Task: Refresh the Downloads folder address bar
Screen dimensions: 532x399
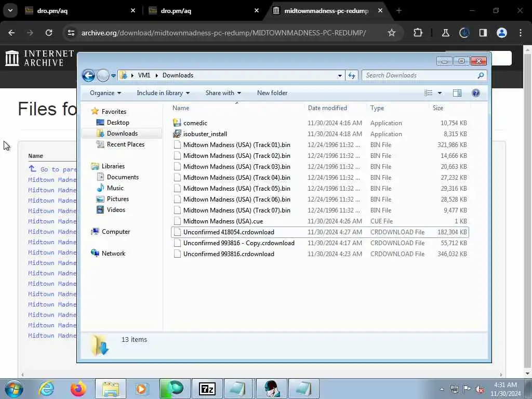Action: tap(352, 76)
